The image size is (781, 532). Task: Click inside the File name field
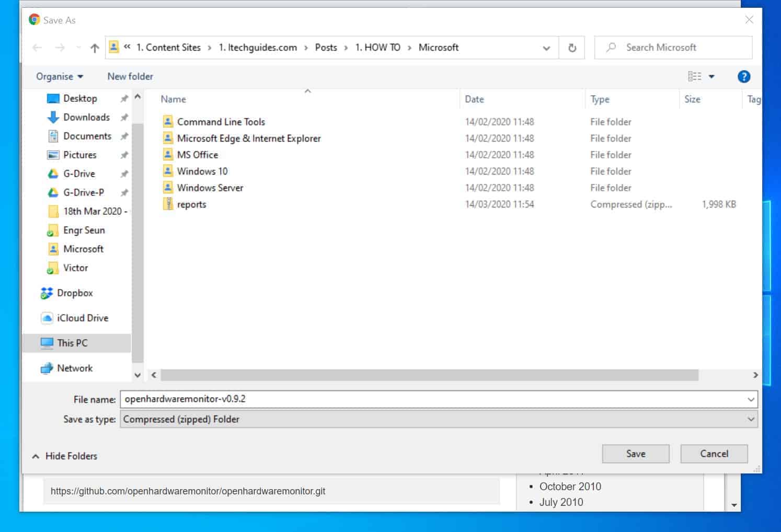(x=366, y=399)
